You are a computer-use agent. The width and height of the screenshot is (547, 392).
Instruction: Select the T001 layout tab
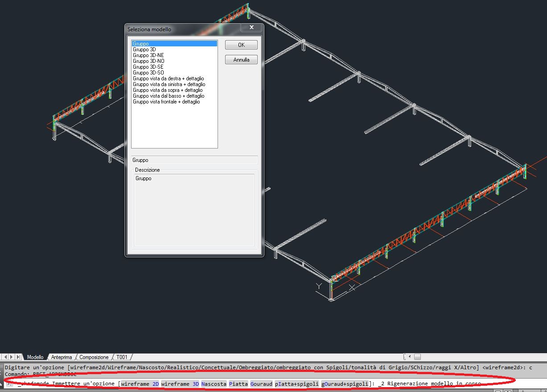(x=121, y=357)
